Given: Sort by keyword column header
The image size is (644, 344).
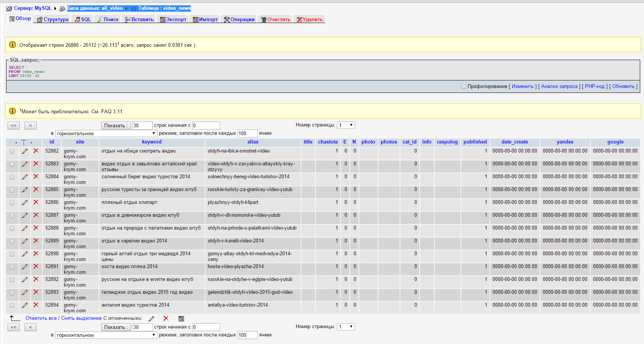Looking at the screenshot, I should coord(152,142).
